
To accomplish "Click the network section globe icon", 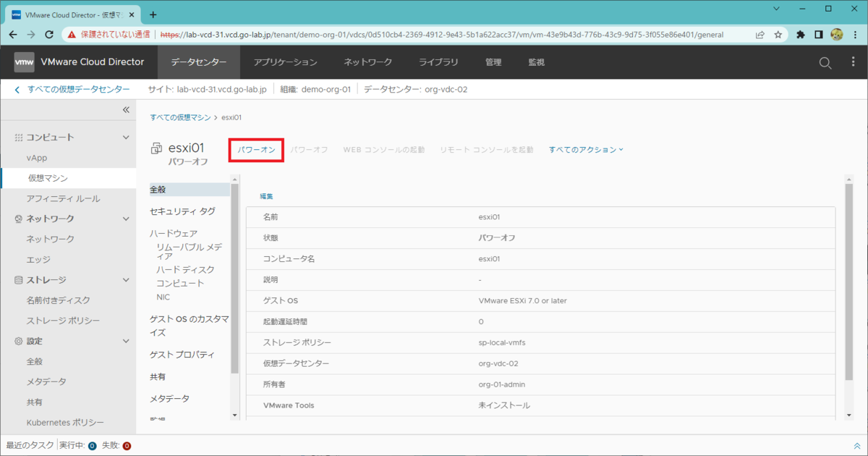I will pyautogui.click(x=19, y=219).
